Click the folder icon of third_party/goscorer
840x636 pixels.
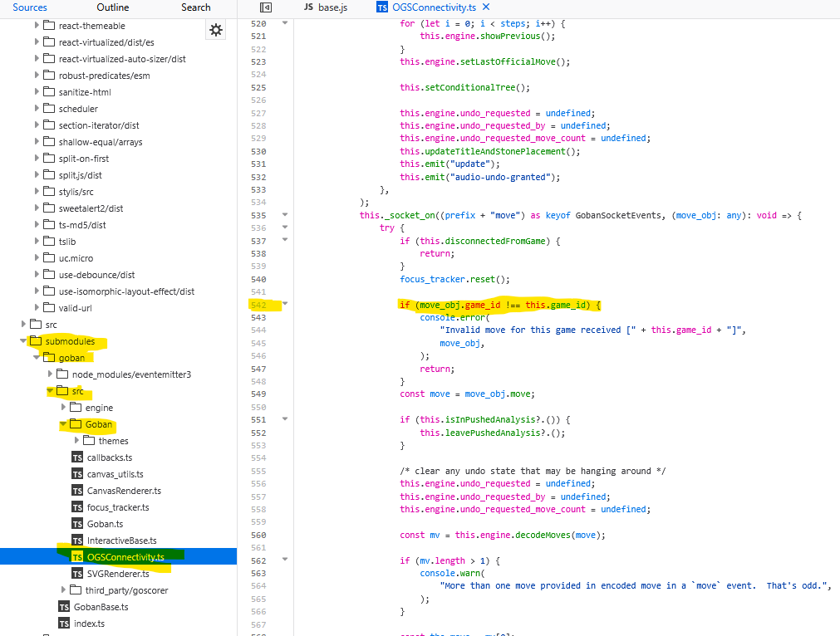pos(75,590)
